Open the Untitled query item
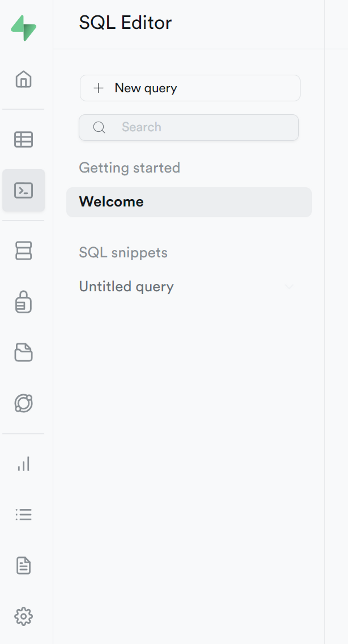 pos(126,287)
